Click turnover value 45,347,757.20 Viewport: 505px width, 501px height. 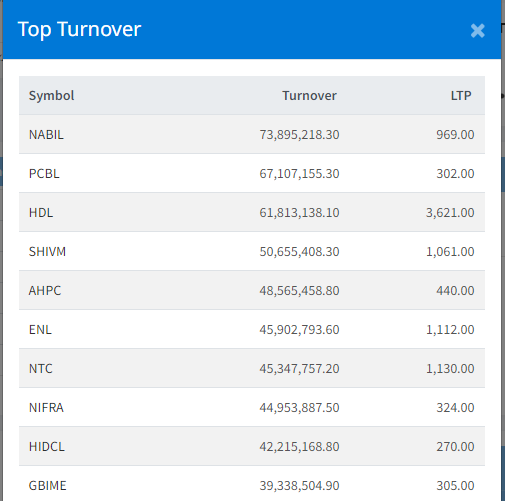click(x=299, y=369)
